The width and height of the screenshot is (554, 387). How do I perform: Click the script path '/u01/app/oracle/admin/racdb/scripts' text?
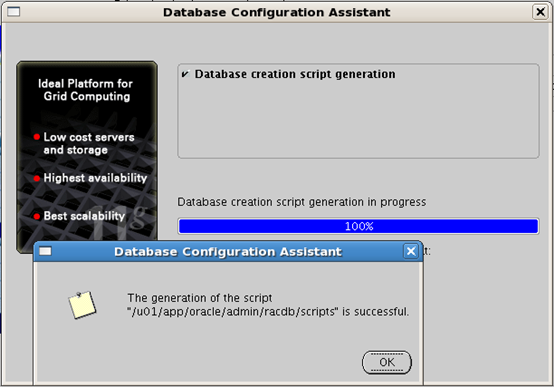pos(233,312)
